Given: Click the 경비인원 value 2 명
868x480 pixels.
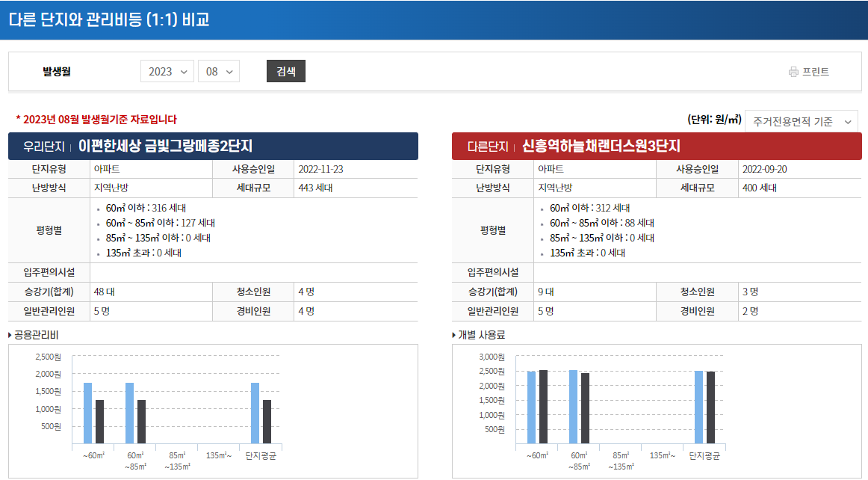Looking at the screenshot, I should click(750, 311).
